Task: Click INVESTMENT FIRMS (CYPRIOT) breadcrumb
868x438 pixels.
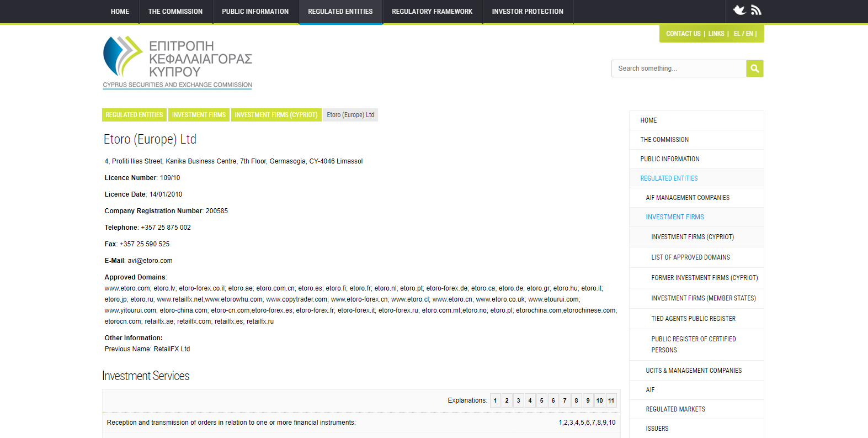Action: [276, 115]
